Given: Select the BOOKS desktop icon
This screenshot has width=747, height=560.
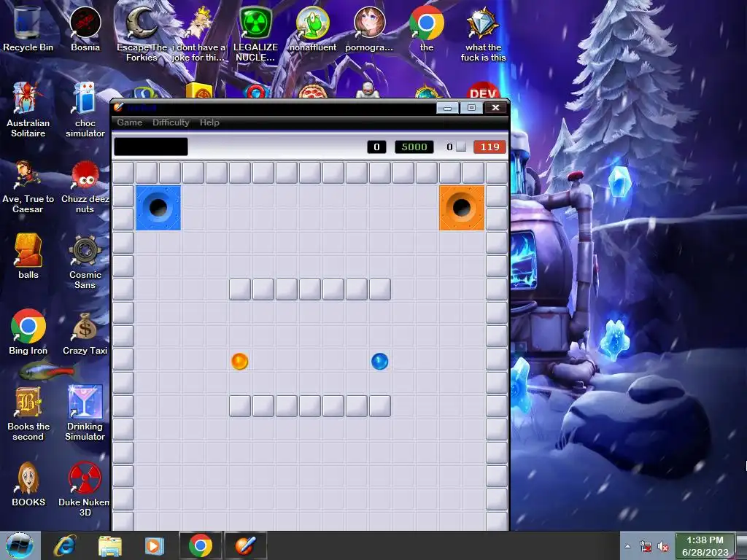Looking at the screenshot, I should (28, 484).
